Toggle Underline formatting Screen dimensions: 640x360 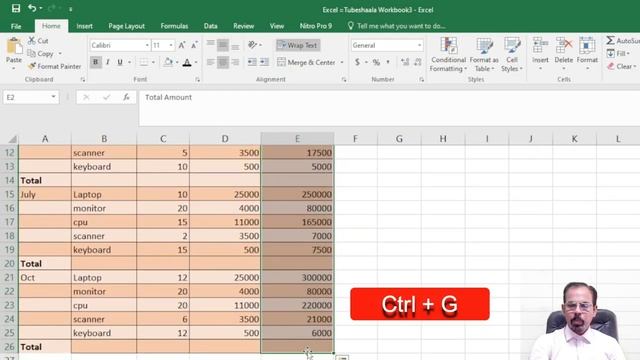point(120,62)
